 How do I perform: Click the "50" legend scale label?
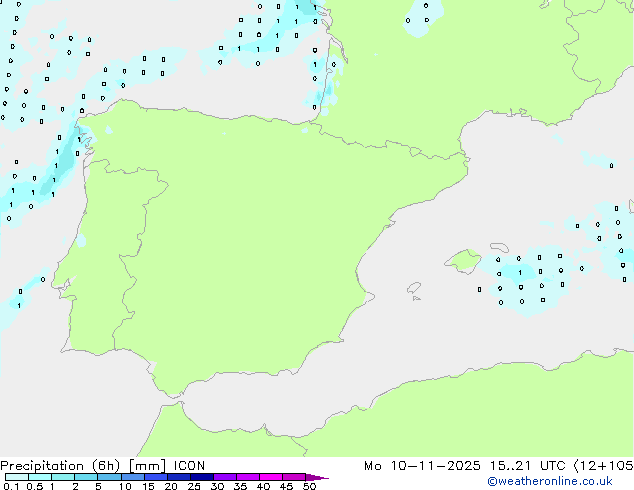[x=309, y=486]
